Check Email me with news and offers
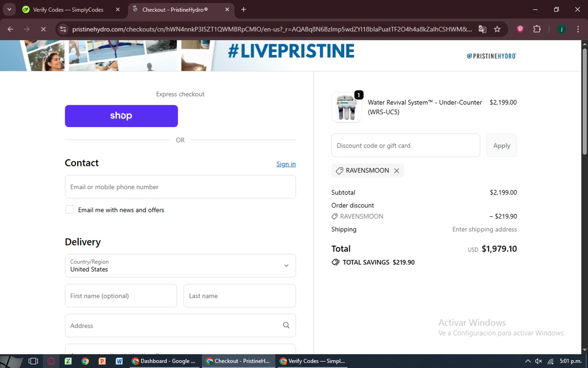The width and height of the screenshot is (588, 368). click(69, 210)
